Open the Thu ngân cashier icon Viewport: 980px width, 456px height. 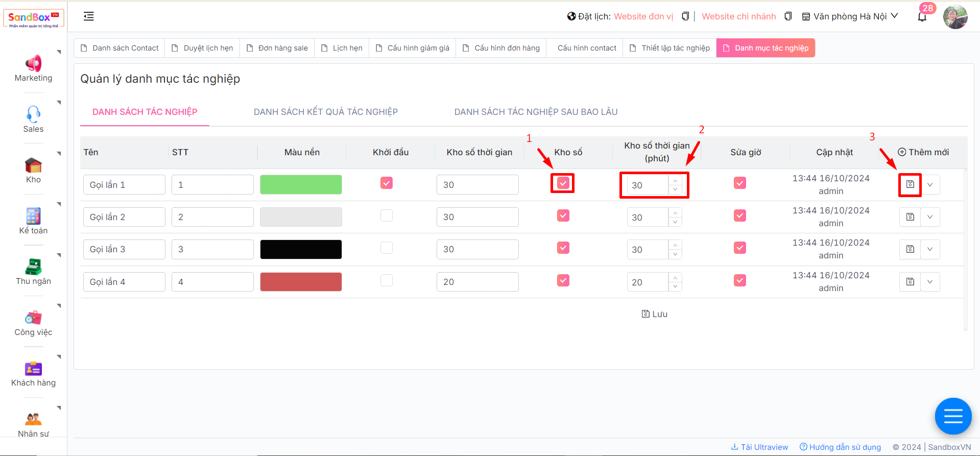pos(33,267)
